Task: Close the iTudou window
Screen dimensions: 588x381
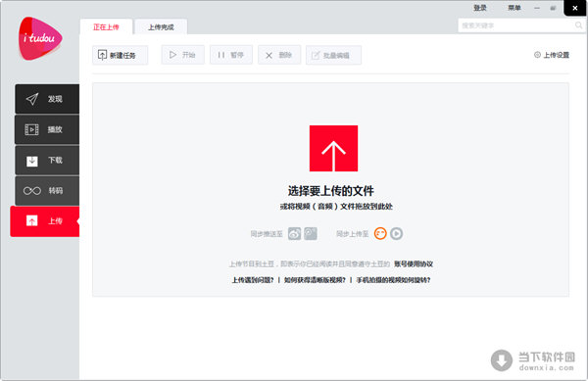Action: [x=575, y=8]
